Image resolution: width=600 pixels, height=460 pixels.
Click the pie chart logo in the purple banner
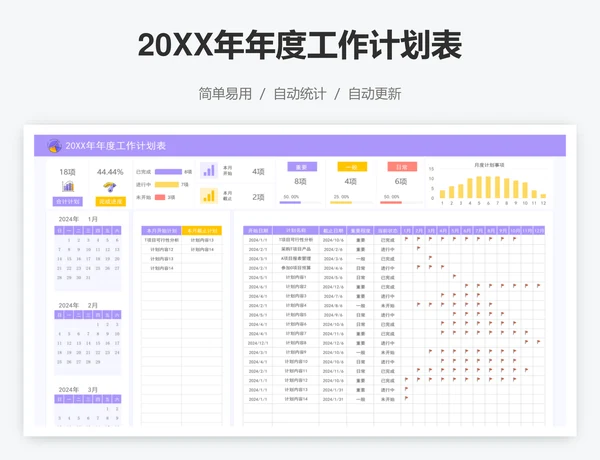tap(54, 146)
